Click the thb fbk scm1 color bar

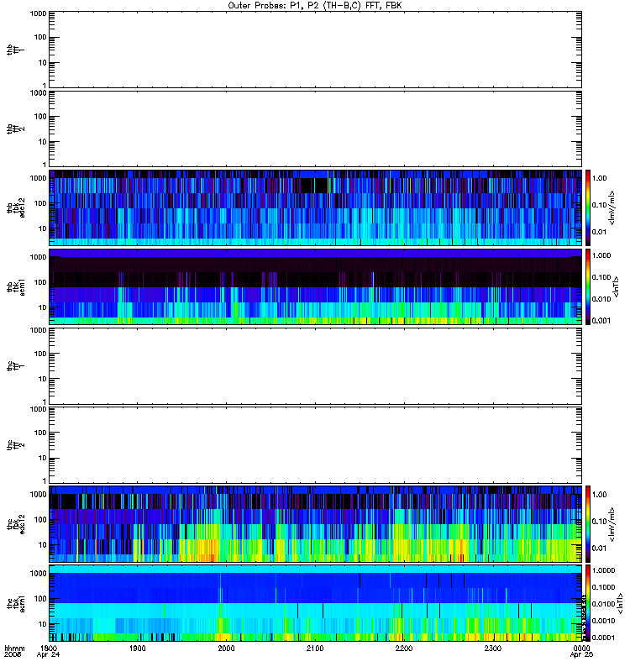(x=588, y=286)
